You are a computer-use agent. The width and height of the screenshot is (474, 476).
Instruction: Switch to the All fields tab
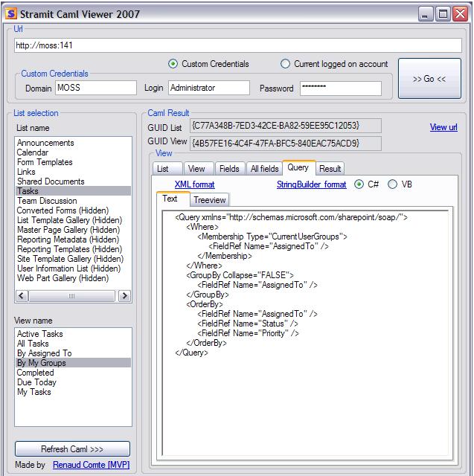(x=264, y=169)
